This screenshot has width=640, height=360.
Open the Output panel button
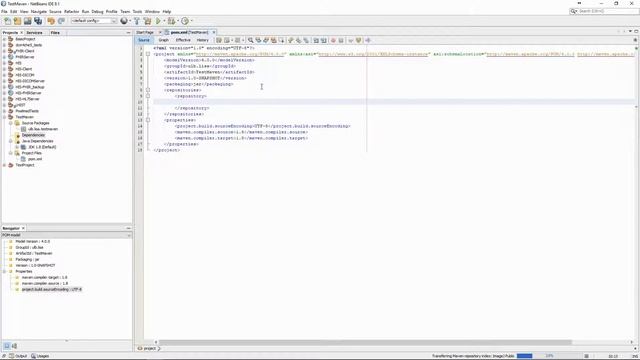[x=18, y=356]
